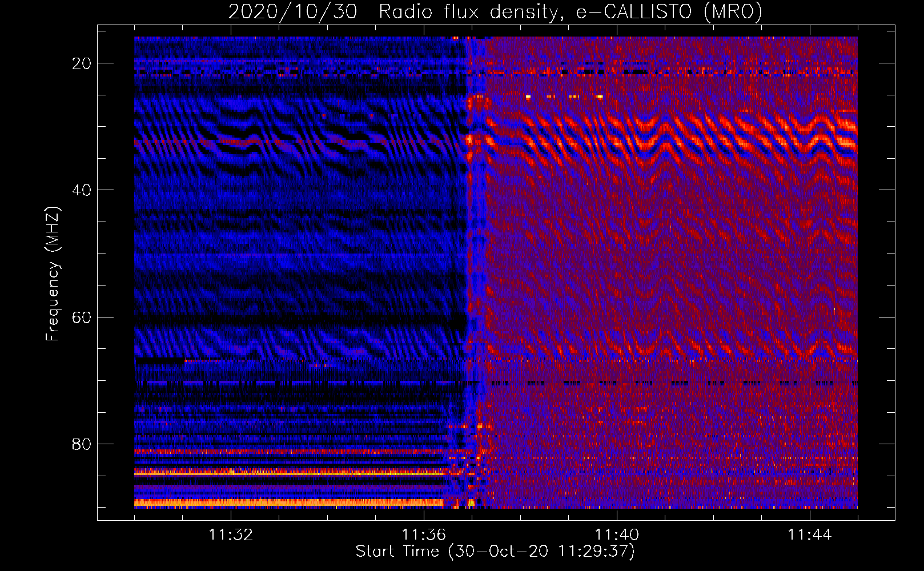
Task: Click the date "2020/10/30" in the title
Action: [x=293, y=11]
